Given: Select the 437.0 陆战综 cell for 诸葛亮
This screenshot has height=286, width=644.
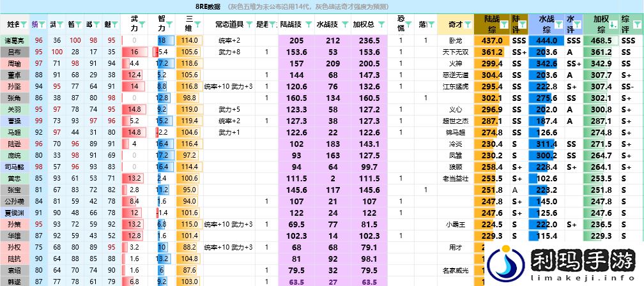Looking at the screenshot, I should (493, 41).
